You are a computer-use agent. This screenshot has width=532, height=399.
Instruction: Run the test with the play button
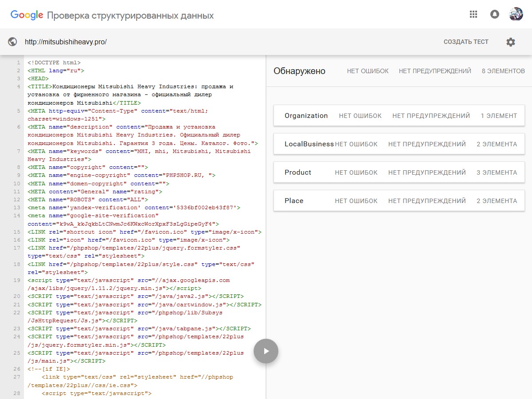(266, 351)
